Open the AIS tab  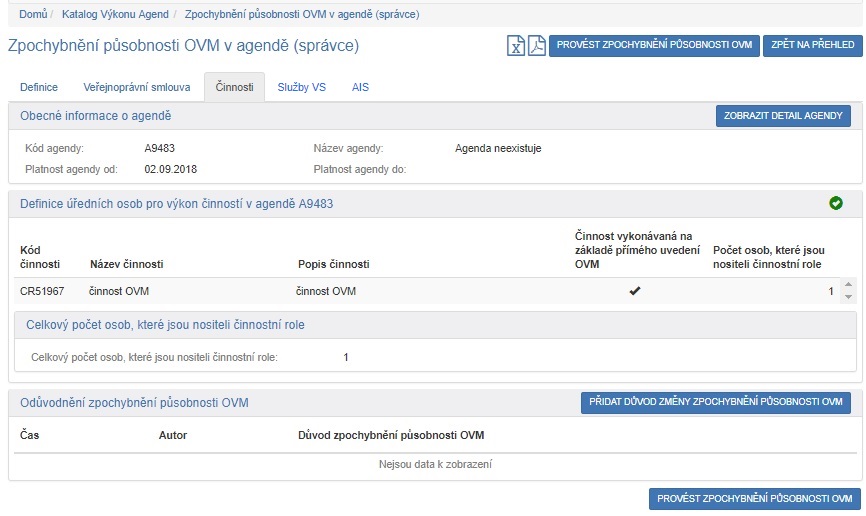tap(360, 87)
